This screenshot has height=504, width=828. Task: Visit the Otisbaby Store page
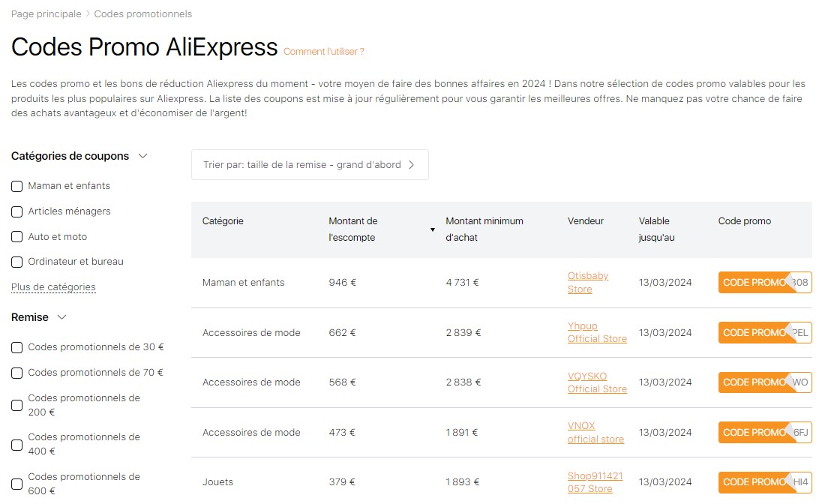pos(588,282)
